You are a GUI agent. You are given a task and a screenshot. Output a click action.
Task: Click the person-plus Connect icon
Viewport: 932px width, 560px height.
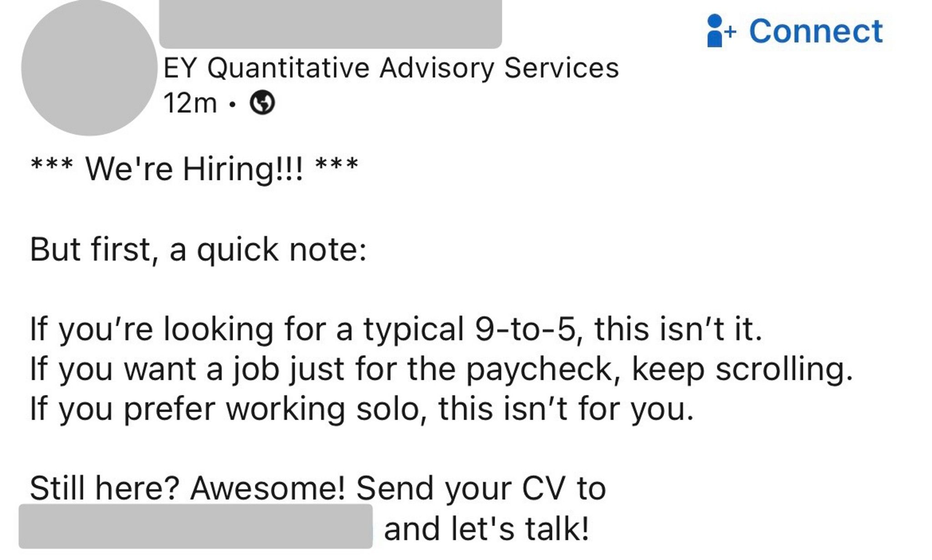click(x=720, y=30)
